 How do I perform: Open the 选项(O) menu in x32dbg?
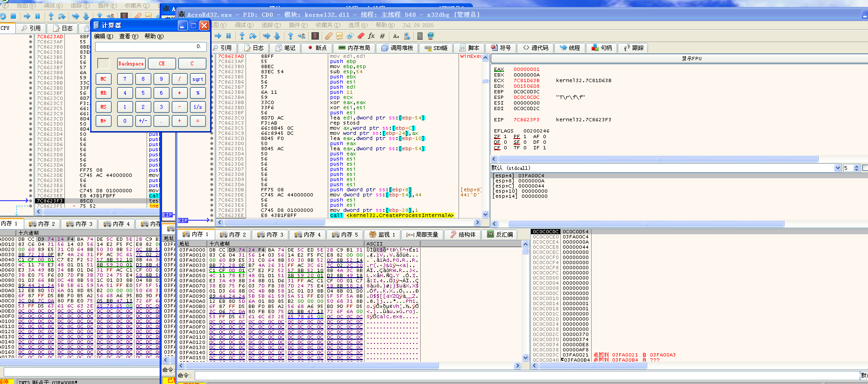pos(358,25)
